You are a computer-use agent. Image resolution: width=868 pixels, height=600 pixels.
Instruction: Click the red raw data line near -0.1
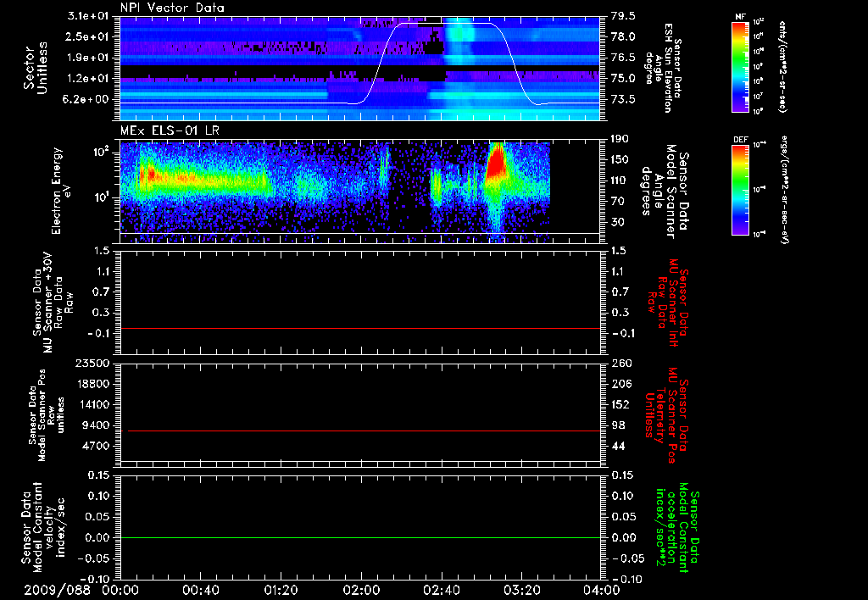click(359, 328)
